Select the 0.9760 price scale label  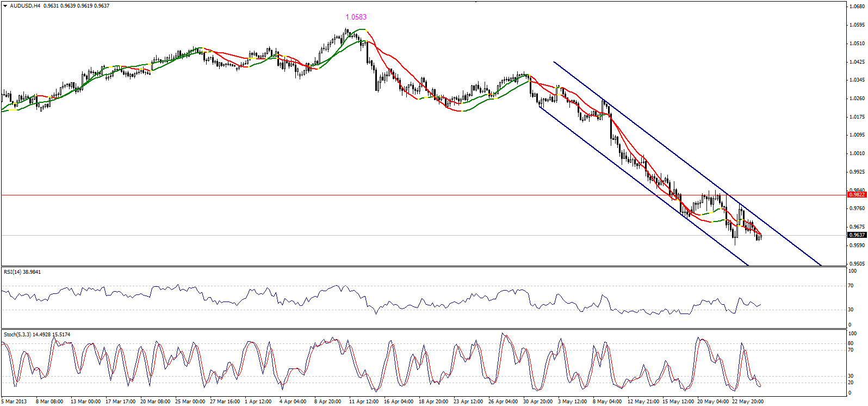point(857,208)
